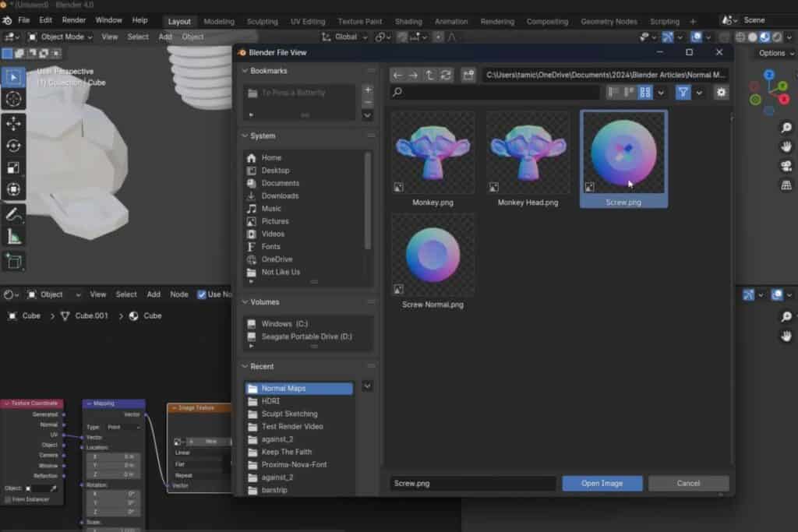Click the Measure tool icon
This screenshot has height=532, width=798.
tap(13, 237)
